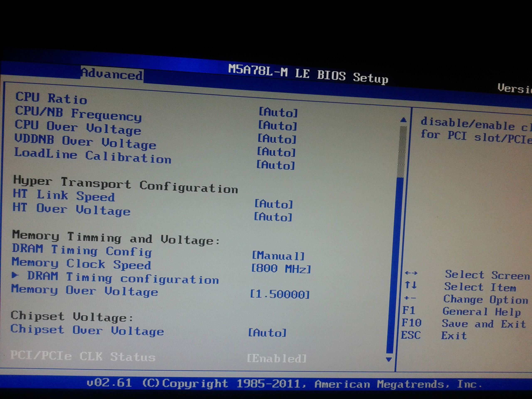Click the scrollbar down arrow
Viewport: 532px width, 399px height.
[389, 360]
